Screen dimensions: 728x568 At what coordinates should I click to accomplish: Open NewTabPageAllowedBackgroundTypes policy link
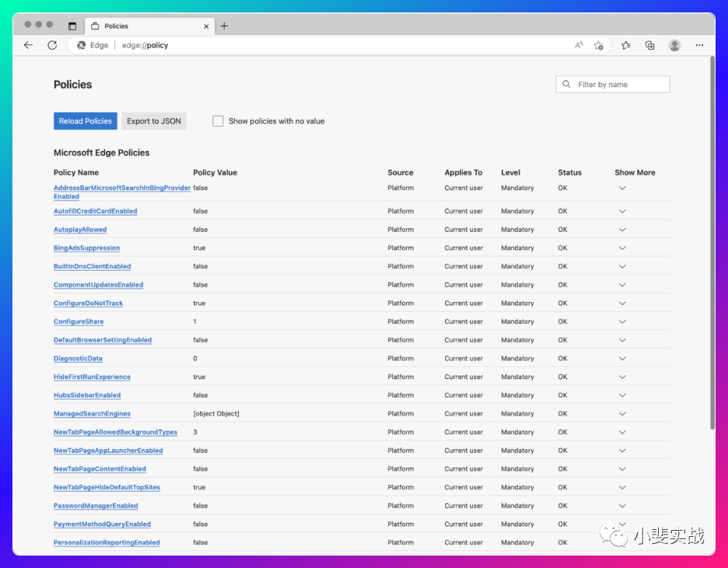click(x=115, y=432)
